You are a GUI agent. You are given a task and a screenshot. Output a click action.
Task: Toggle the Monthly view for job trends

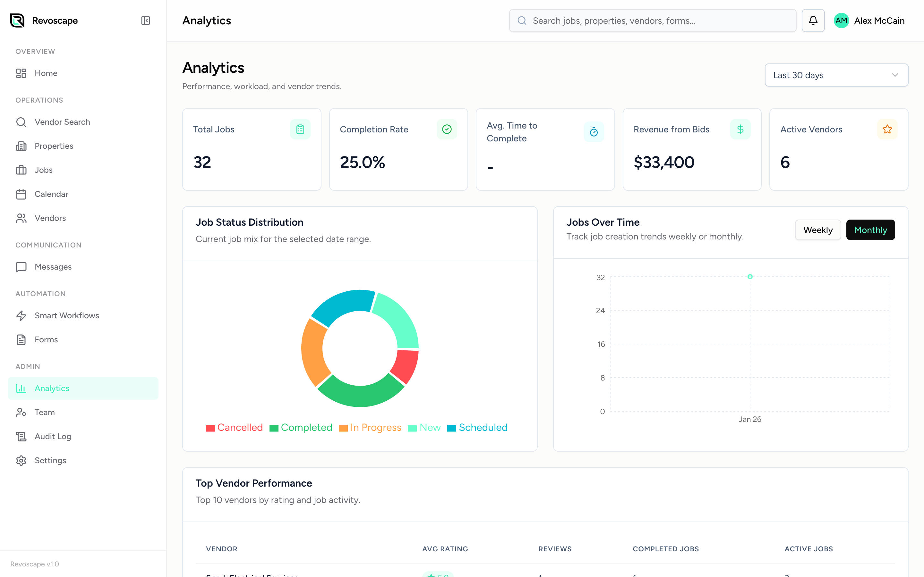click(870, 230)
